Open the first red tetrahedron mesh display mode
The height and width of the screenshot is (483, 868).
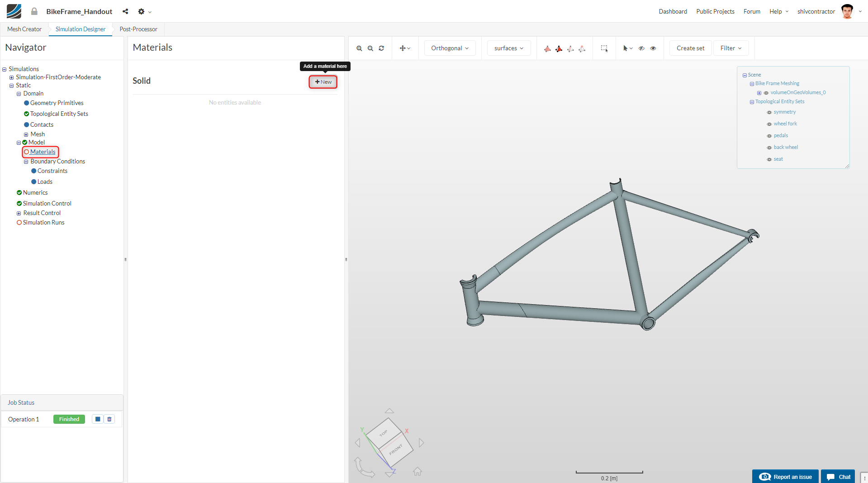coord(547,48)
